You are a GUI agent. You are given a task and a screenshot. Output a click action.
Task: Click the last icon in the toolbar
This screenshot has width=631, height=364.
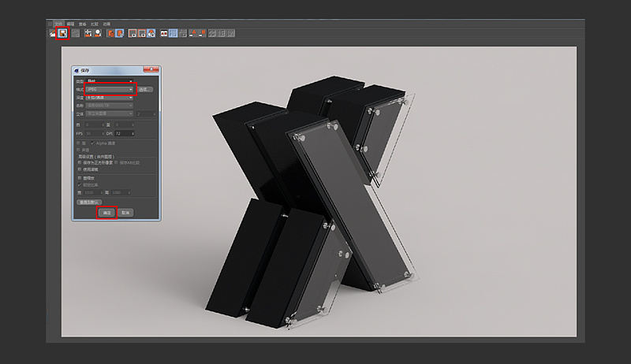pos(232,33)
